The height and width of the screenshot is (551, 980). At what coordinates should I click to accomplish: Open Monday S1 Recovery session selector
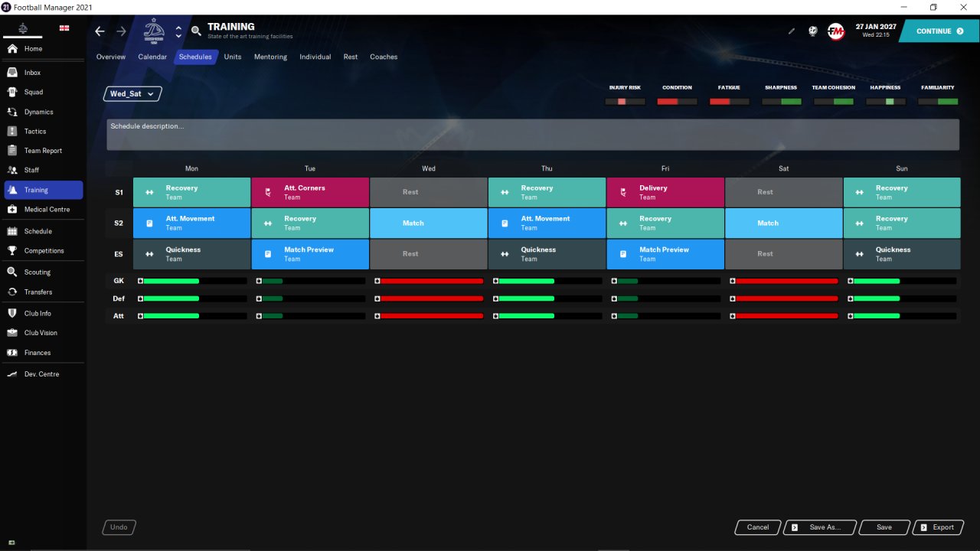(191, 192)
